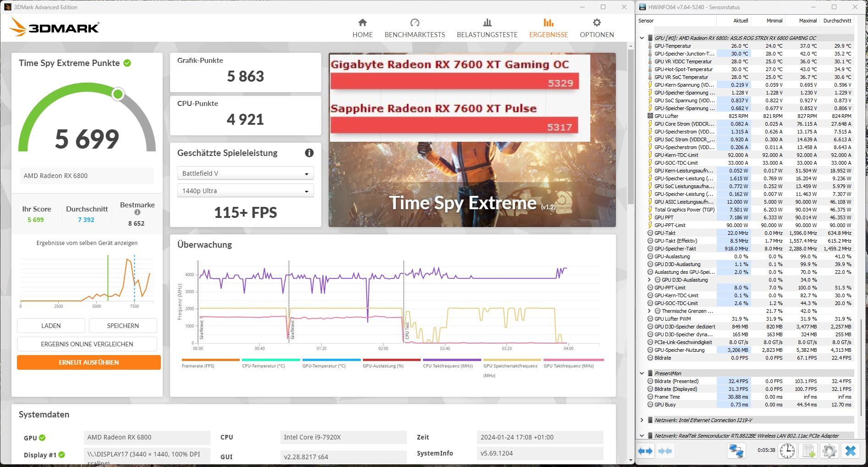This screenshot has width=868, height=467.
Task: Click the Minimal column header
Action: [x=768, y=21]
